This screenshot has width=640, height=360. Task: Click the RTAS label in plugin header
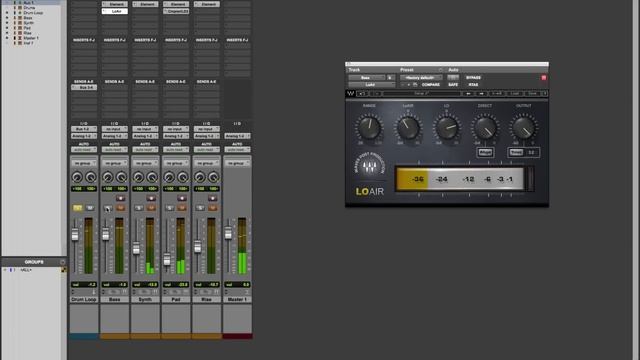pos(473,84)
